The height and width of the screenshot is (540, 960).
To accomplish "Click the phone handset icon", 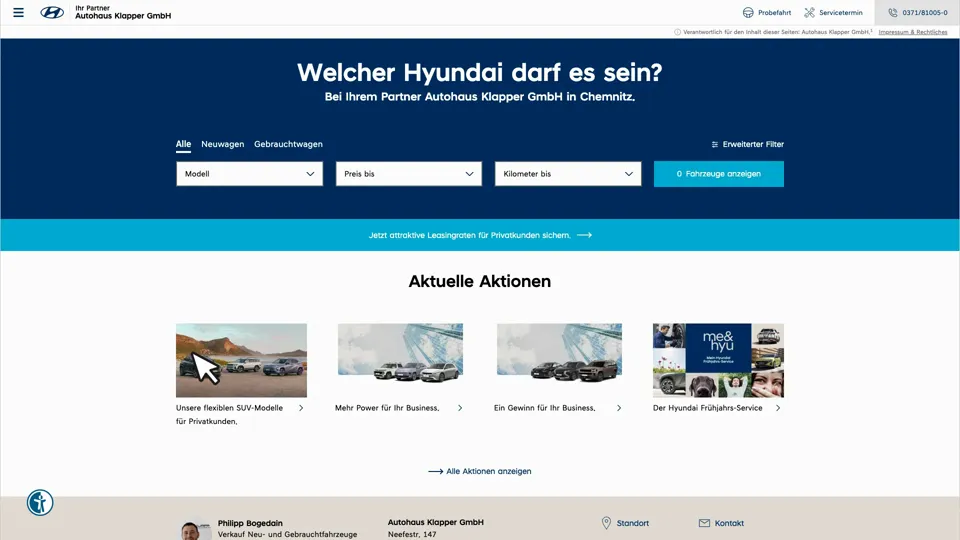I will click(x=893, y=12).
